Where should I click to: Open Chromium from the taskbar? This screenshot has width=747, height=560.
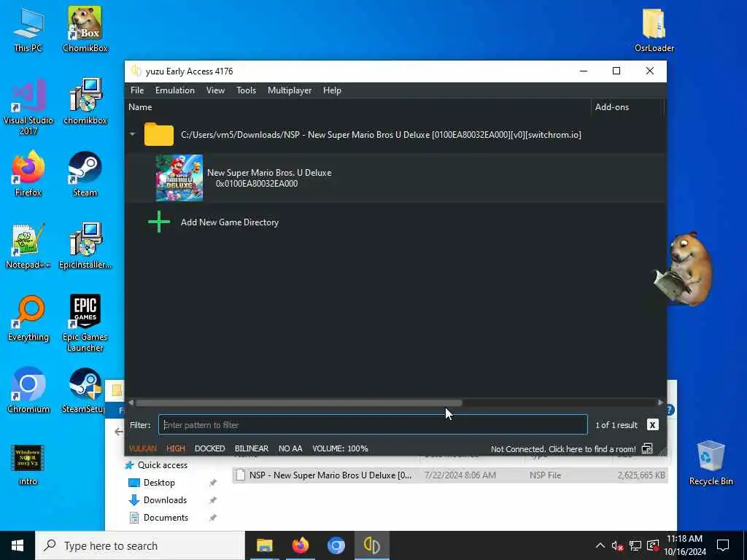click(336, 545)
